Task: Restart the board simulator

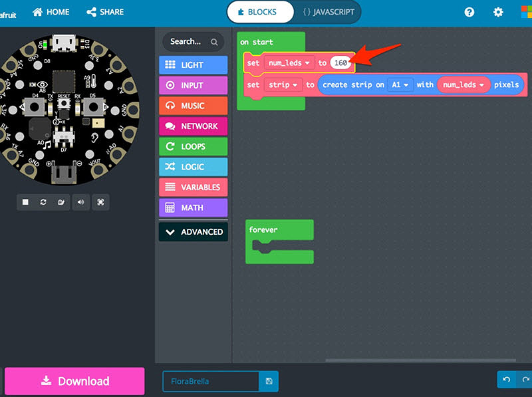Action: (43, 202)
